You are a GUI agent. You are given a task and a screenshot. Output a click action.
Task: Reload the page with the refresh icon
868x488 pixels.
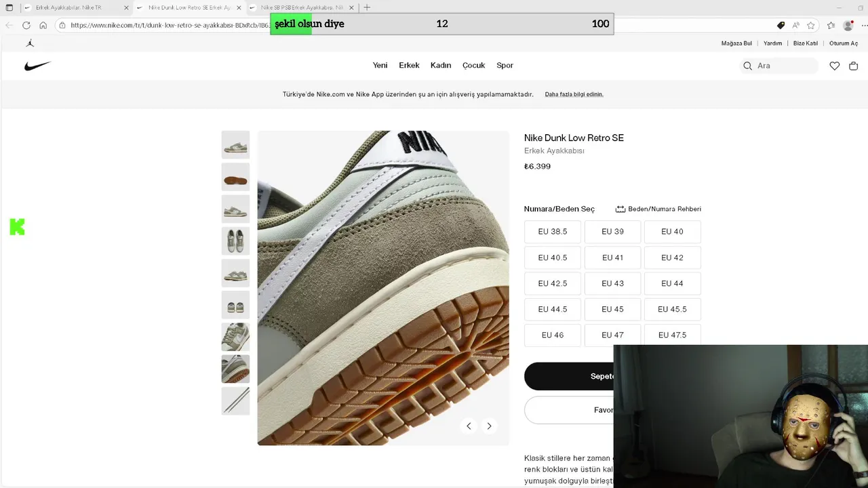26,25
